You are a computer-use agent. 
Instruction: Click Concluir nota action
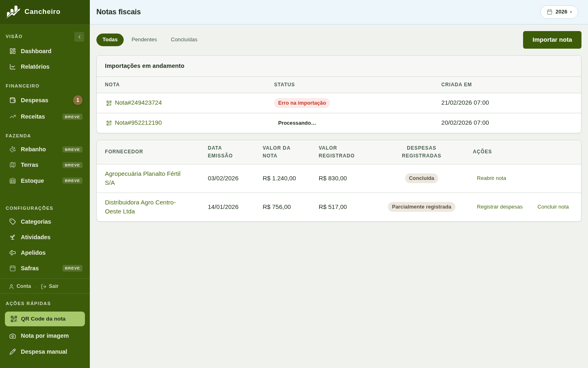553,207
